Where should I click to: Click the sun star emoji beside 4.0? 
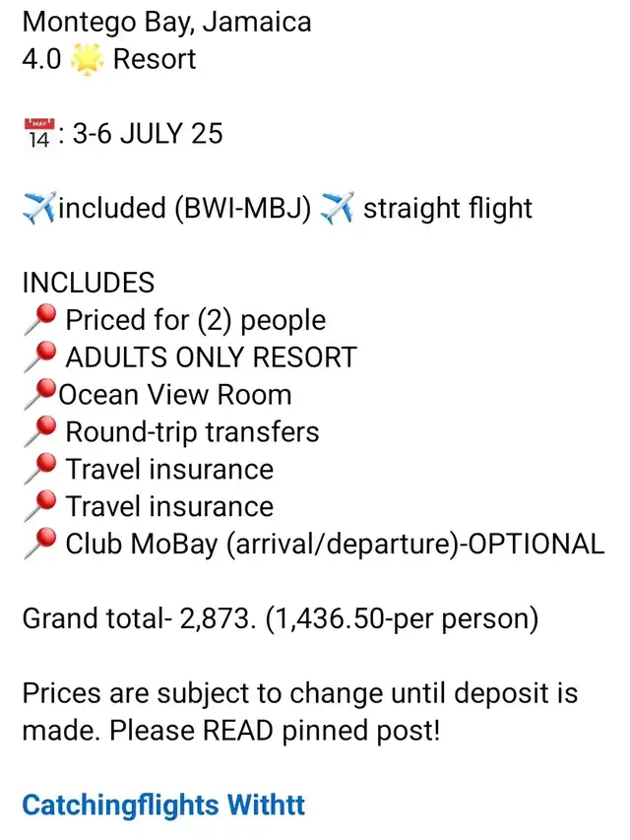click(87, 59)
